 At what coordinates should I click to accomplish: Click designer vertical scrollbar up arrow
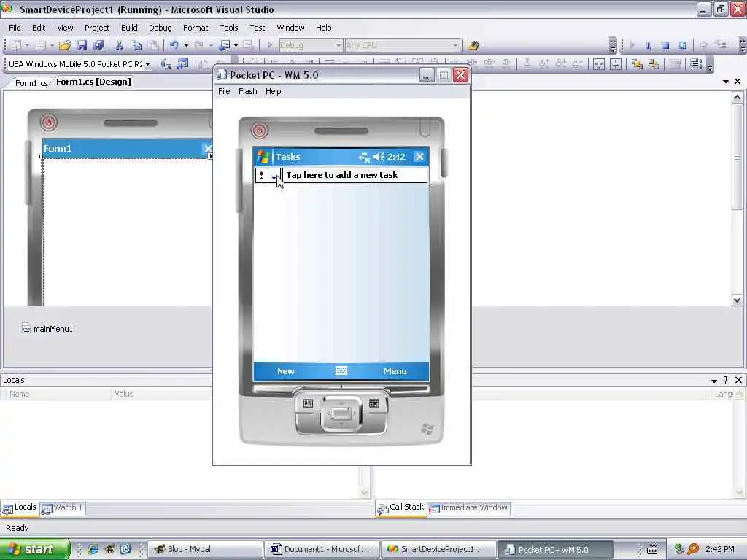[737, 97]
